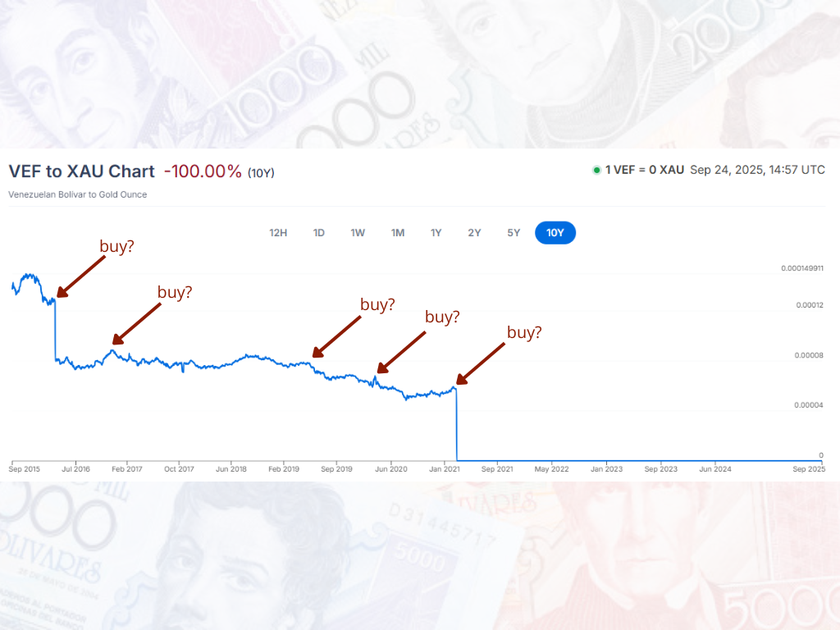Switch to the 1Y range
The width and height of the screenshot is (840, 630).
(436, 233)
